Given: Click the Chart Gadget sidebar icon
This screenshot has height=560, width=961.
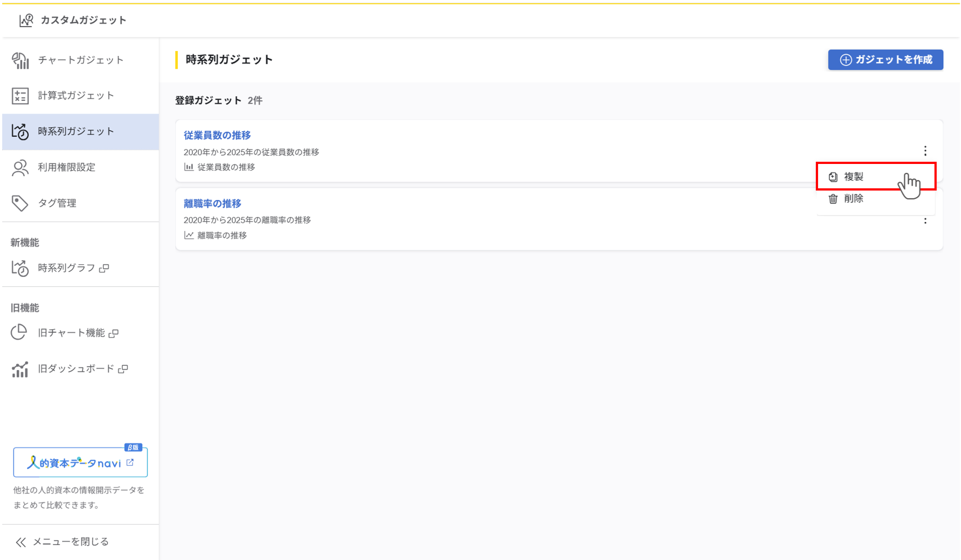Looking at the screenshot, I should point(21,60).
